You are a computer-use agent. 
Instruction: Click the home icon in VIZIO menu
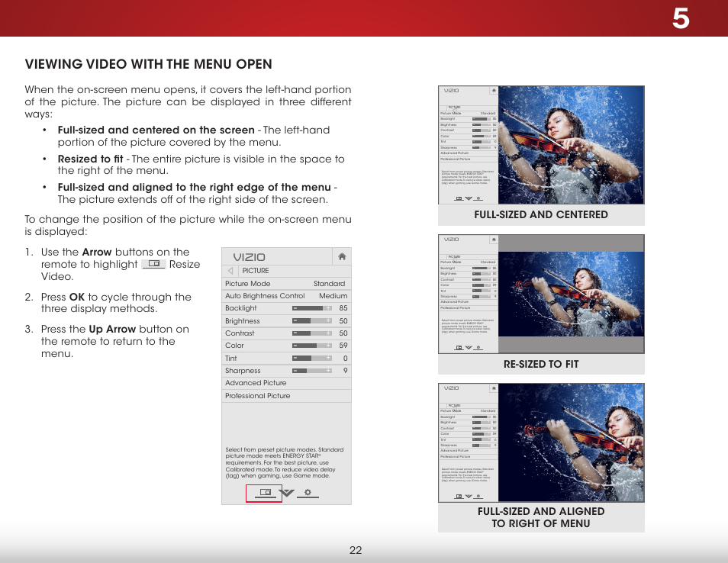pos(342,256)
